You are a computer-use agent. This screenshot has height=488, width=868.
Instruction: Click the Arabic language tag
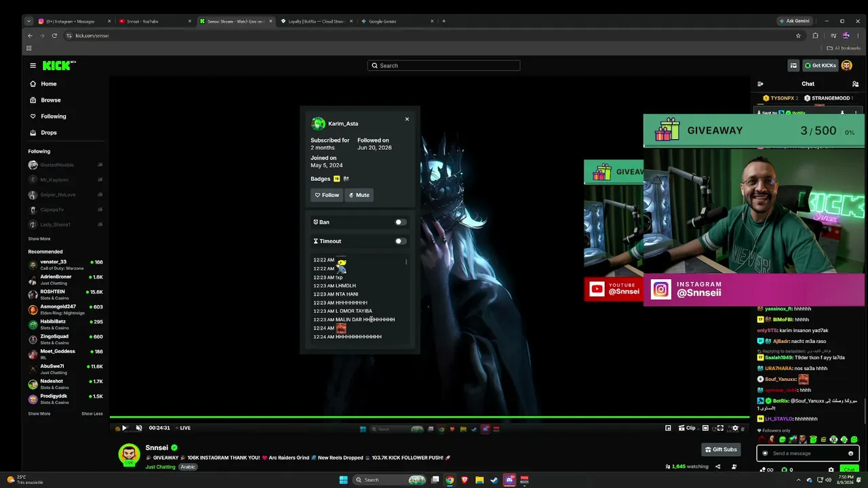[188, 467]
